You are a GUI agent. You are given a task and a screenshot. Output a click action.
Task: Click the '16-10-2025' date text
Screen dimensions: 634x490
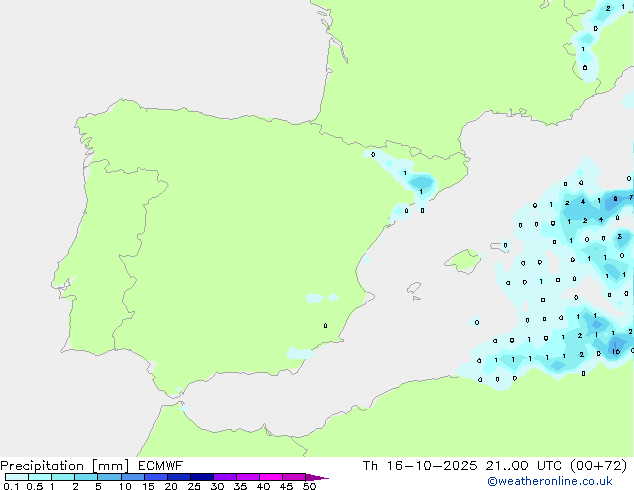click(x=431, y=466)
